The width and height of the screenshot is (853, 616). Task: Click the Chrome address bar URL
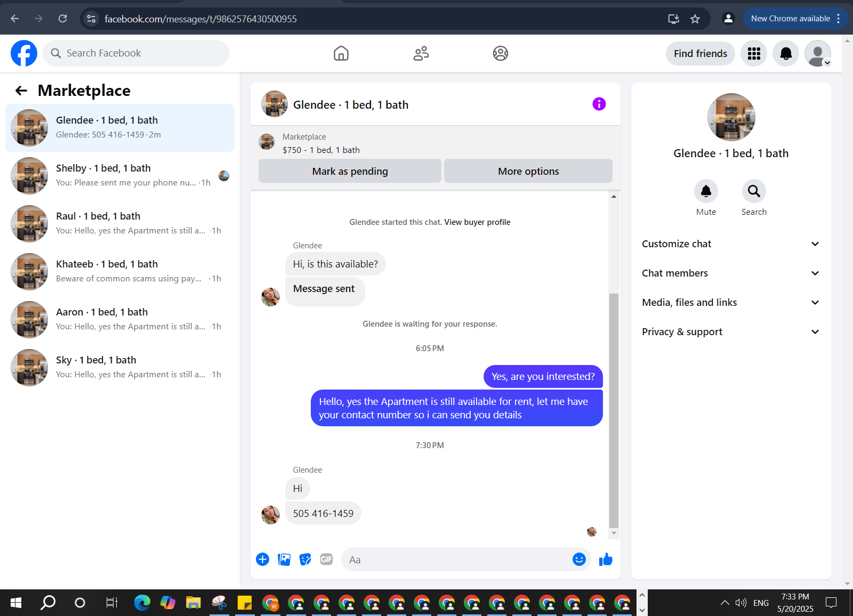tap(201, 19)
